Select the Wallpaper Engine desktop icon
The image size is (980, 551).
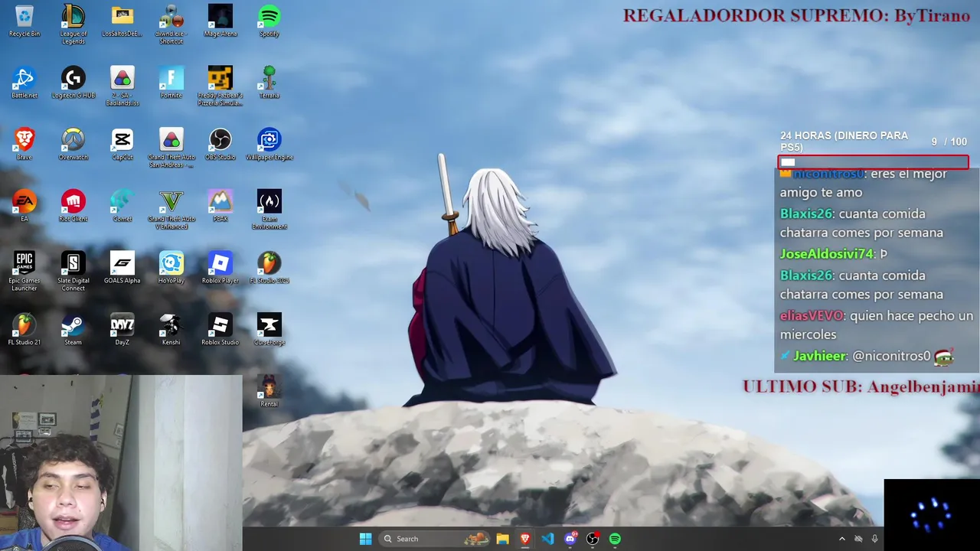pos(269,145)
